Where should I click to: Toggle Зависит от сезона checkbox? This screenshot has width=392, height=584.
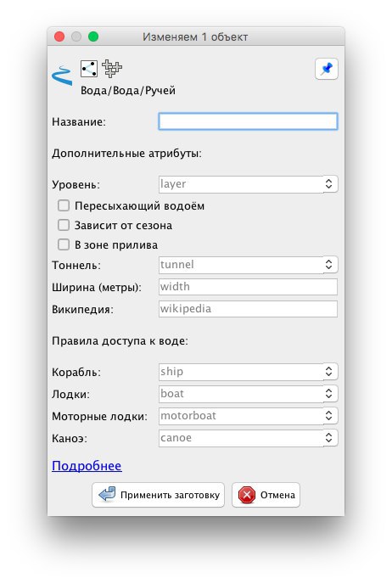point(64,225)
